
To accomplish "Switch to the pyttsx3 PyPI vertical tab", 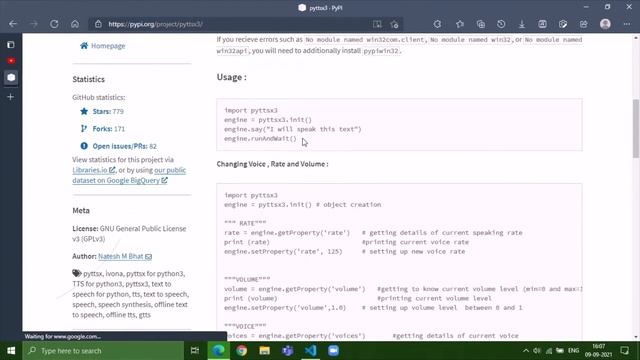I will pyautogui.click(x=11, y=78).
